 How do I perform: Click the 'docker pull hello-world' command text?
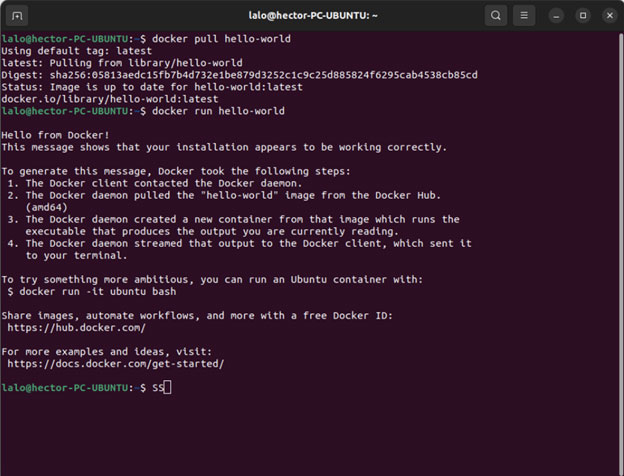coord(221,39)
